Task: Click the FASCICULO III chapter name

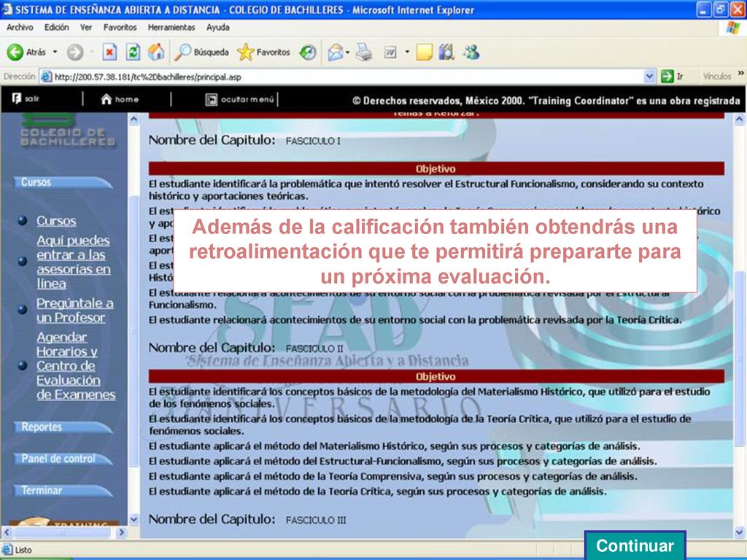Action: pyautogui.click(x=316, y=520)
